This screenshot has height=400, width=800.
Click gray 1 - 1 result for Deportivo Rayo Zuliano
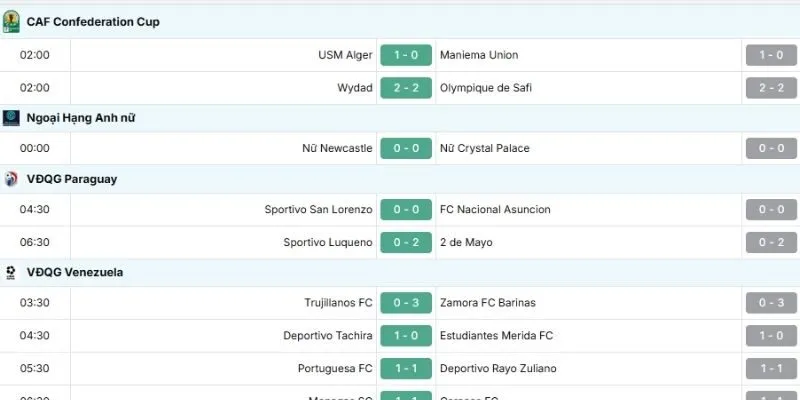(770, 368)
